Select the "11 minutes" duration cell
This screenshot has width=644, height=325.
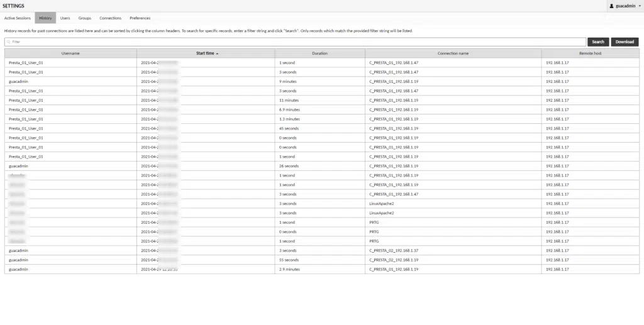pos(320,101)
